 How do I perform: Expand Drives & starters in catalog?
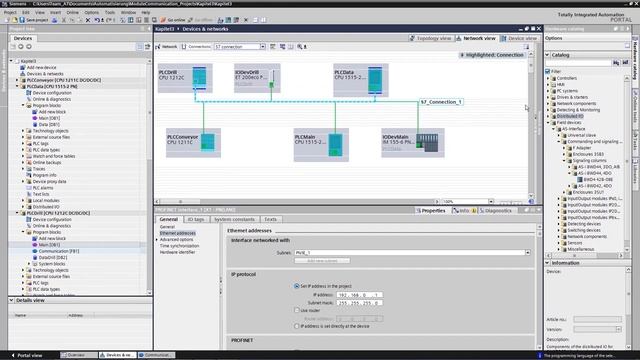tap(548, 97)
